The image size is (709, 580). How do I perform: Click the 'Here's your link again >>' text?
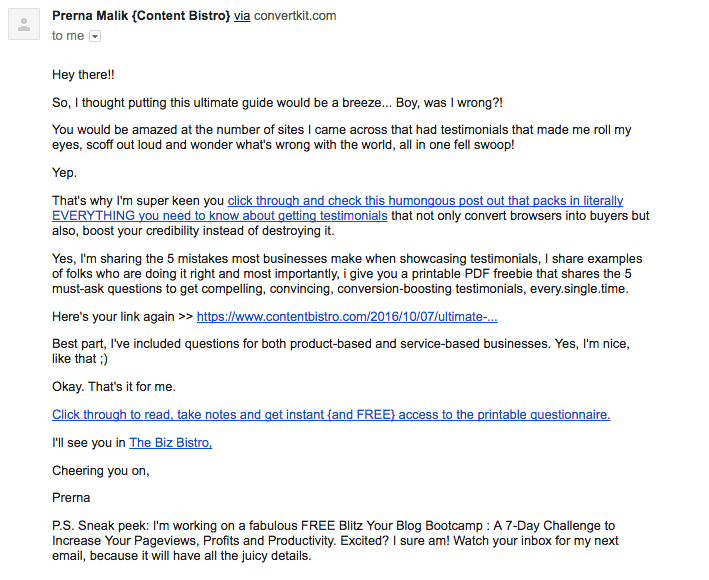pyautogui.click(x=123, y=316)
